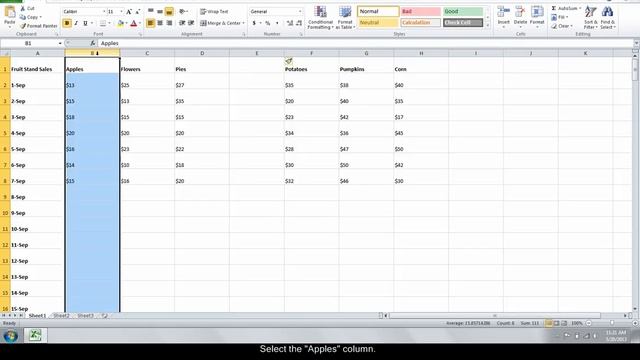Open the font size dropdown

click(121, 12)
